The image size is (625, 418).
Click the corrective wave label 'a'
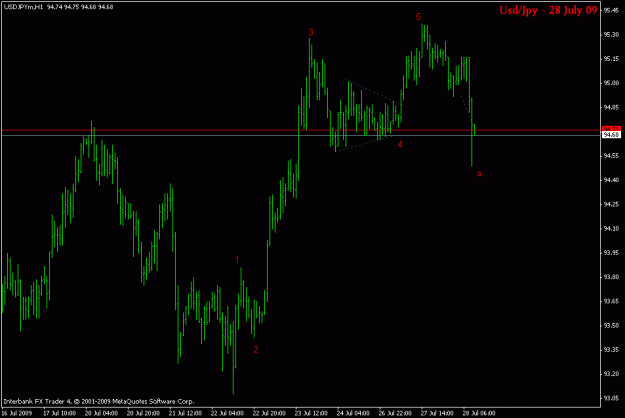point(479,174)
